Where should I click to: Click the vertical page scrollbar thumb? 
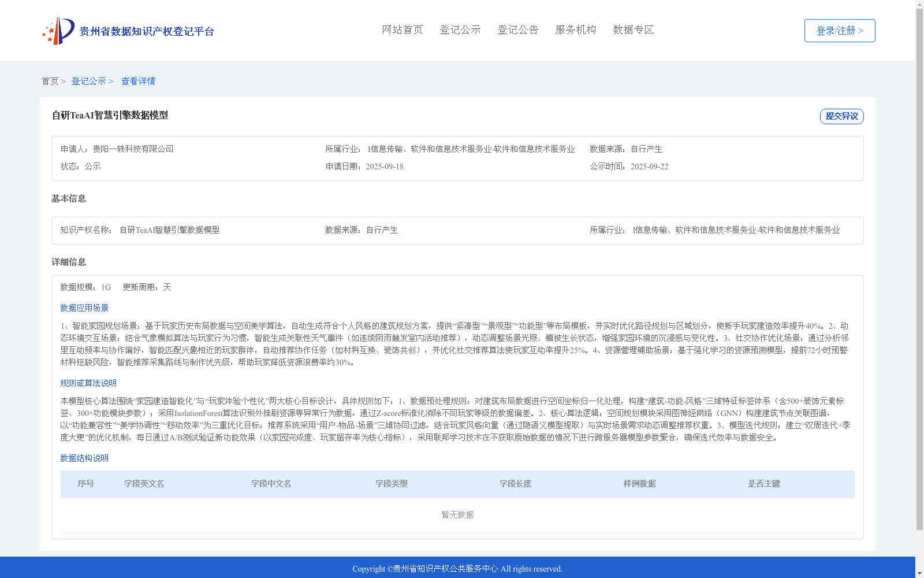919,270
